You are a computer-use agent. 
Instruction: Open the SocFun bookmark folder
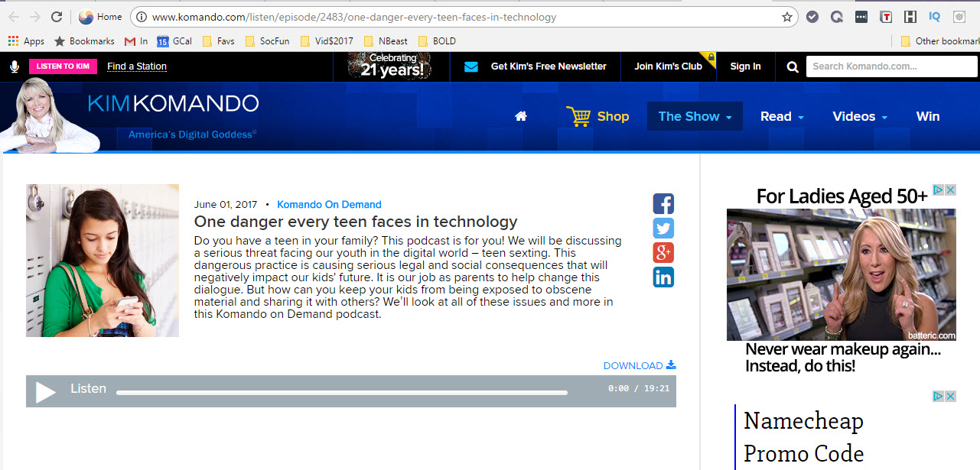pyautogui.click(x=267, y=41)
